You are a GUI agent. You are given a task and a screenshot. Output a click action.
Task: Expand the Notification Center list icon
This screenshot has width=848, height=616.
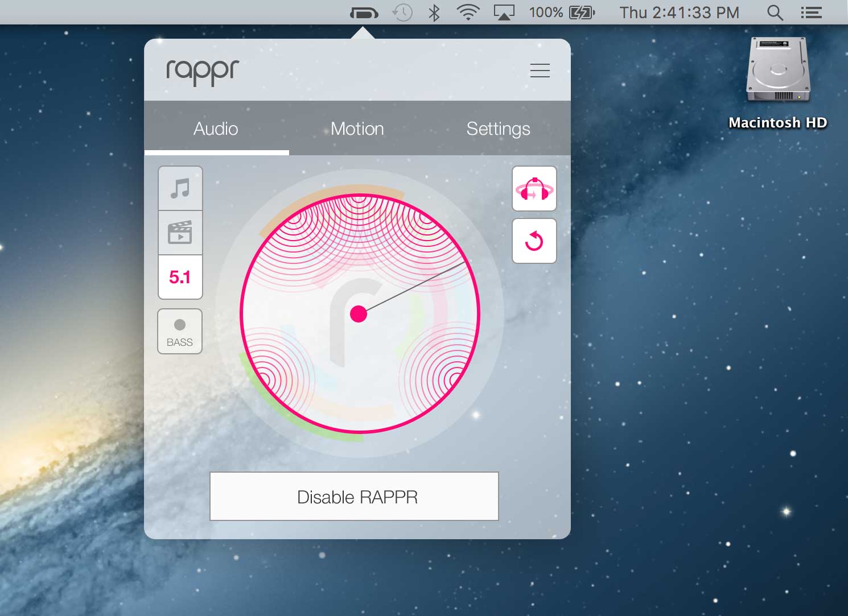[811, 13]
